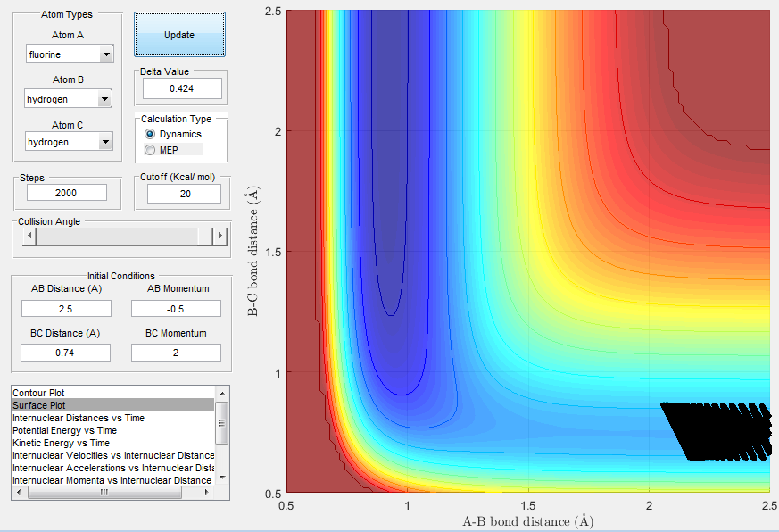Screen dimensions: 779x532
Task: Click the Collision Angle slider track
Action: 117,237
